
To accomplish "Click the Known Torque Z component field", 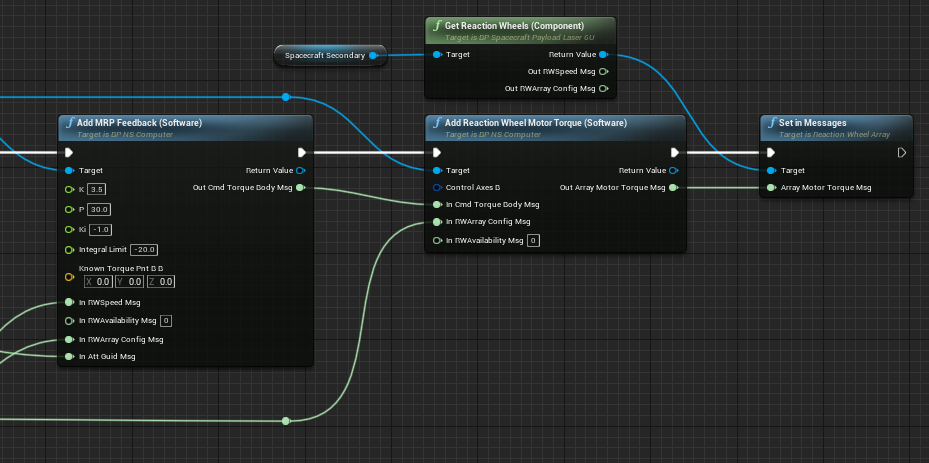I will coord(160,282).
